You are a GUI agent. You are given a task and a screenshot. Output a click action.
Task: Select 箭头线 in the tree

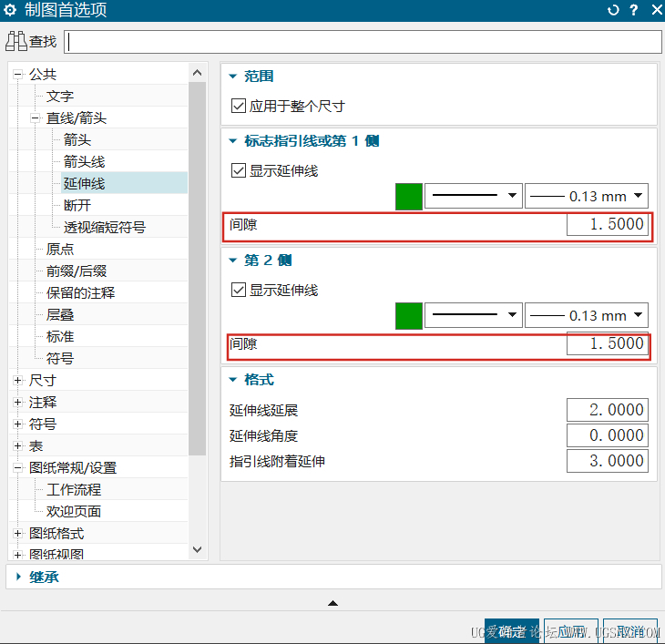(x=84, y=162)
